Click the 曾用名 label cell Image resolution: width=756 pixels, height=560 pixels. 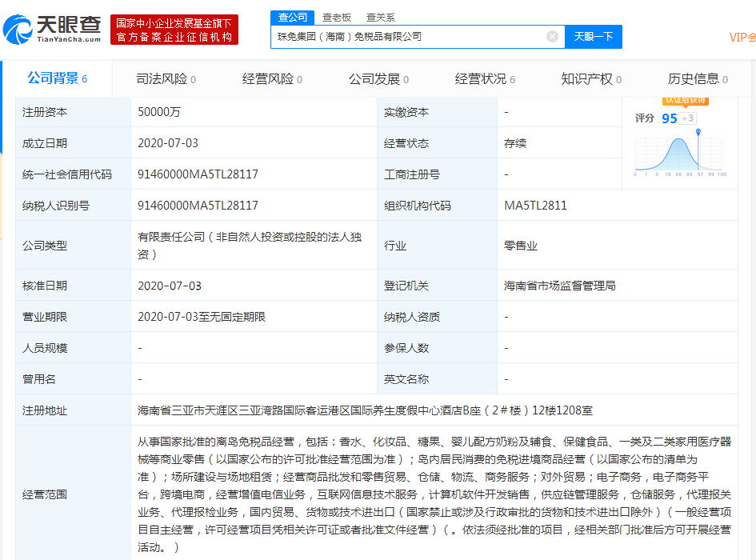click(74, 379)
